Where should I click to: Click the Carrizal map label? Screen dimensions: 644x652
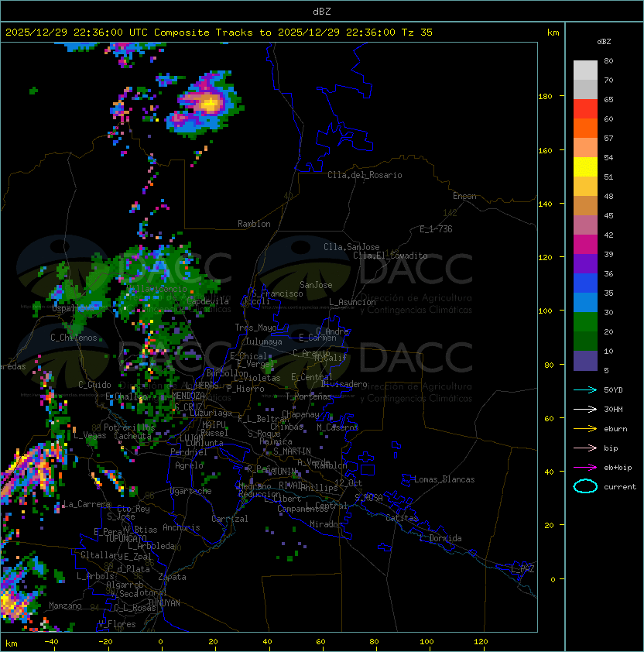tap(229, 519)
